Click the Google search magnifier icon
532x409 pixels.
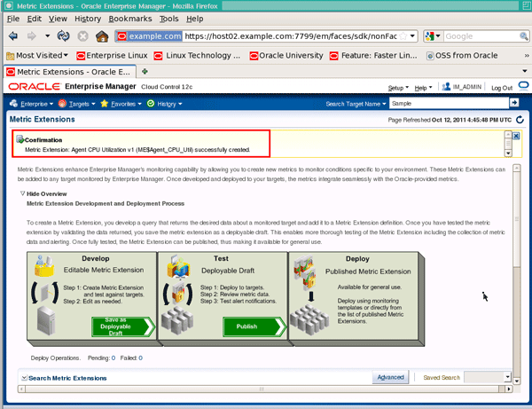[523, 36]
